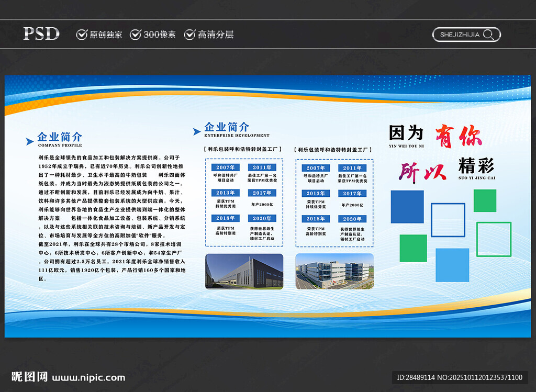Click the blue arrow beside ENTERPRISE DEVELOPMENT heading
536x392 pixels.
click(x=197, y=131)
